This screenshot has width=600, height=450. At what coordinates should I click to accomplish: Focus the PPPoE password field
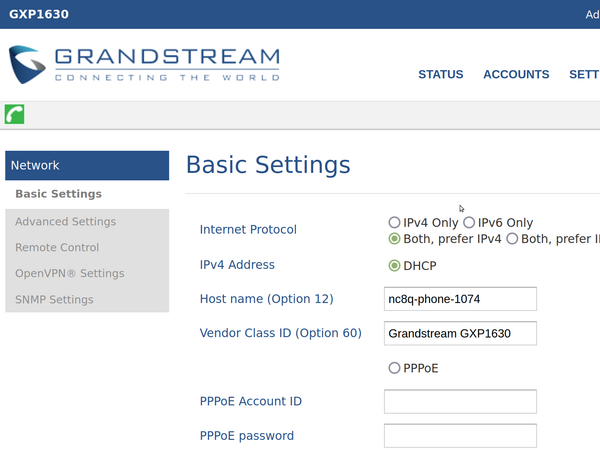pos(460,435)
